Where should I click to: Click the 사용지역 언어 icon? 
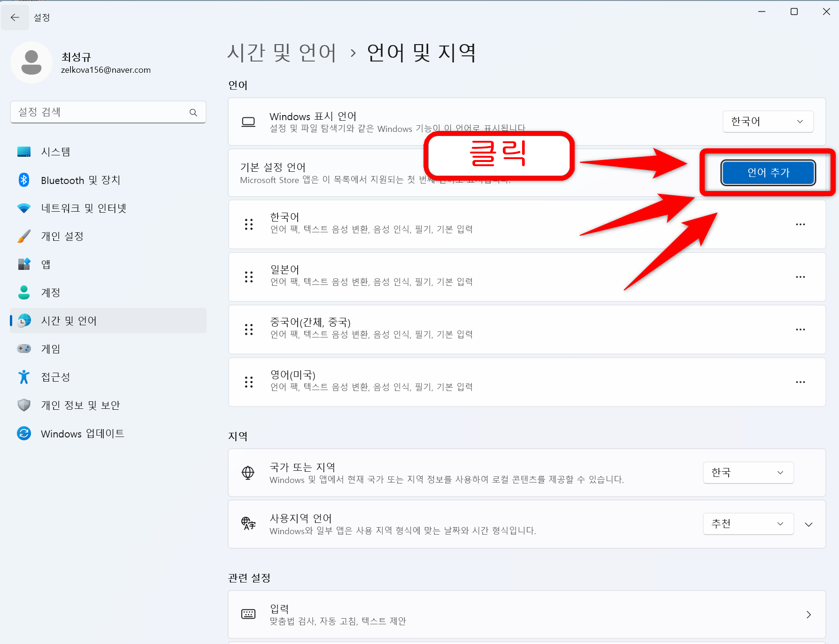coord(248,523)
